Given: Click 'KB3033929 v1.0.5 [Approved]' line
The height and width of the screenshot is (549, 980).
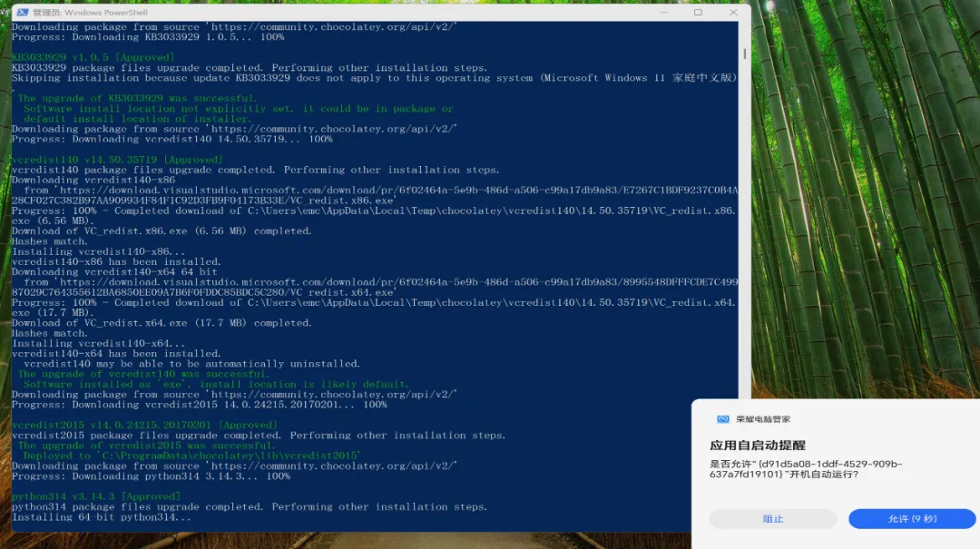Looking at the screenshot, I should click(93, 57).
